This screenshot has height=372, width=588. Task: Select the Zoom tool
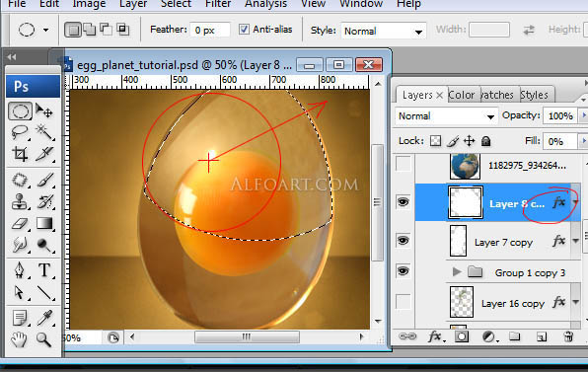[x=44, y=339]
